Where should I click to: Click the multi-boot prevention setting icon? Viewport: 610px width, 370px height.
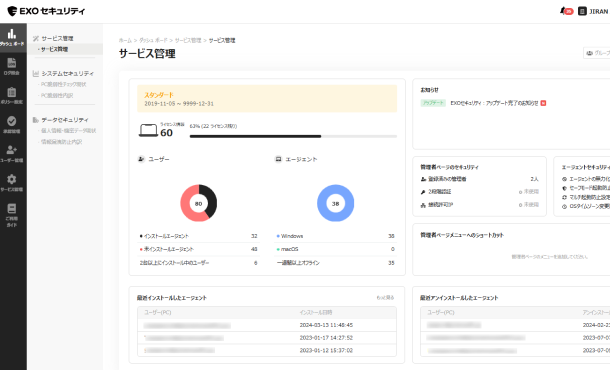tap(564, 197)
